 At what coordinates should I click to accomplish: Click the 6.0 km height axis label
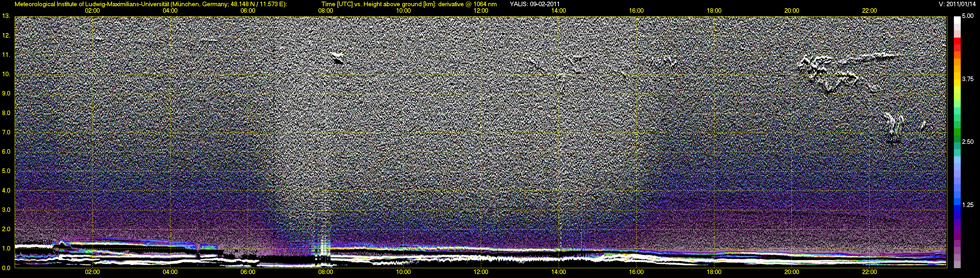pyautogui.click(x=6, y=151)
